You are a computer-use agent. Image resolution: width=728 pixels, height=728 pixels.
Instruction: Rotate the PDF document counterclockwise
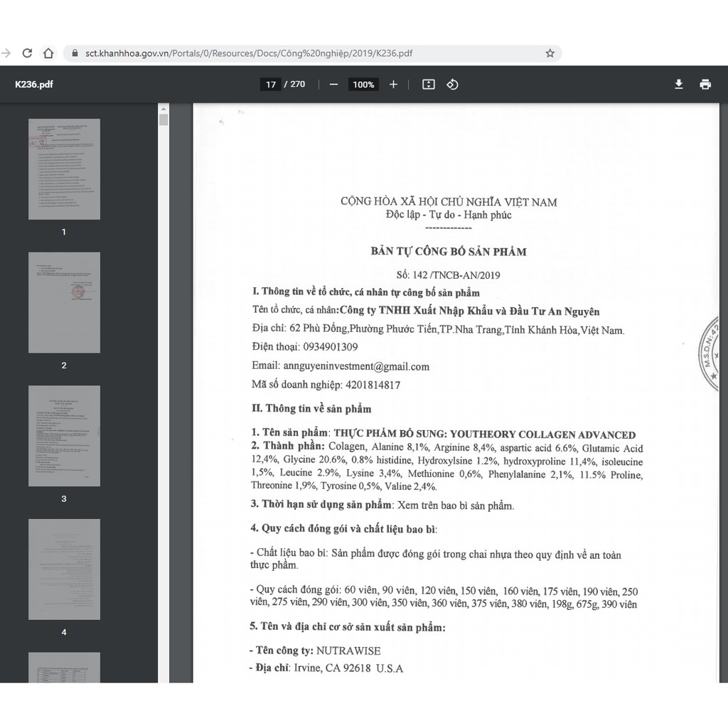(x=452, y=85)
